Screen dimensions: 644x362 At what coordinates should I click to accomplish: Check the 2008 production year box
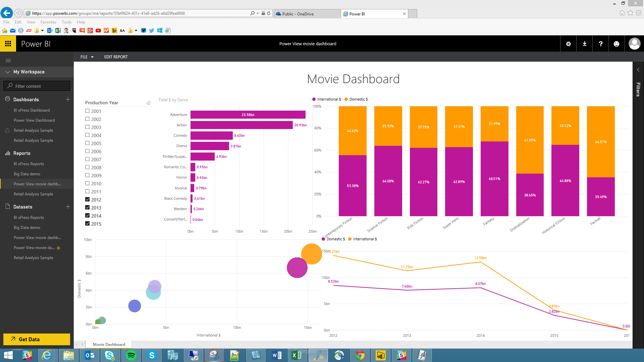(88, 167)
